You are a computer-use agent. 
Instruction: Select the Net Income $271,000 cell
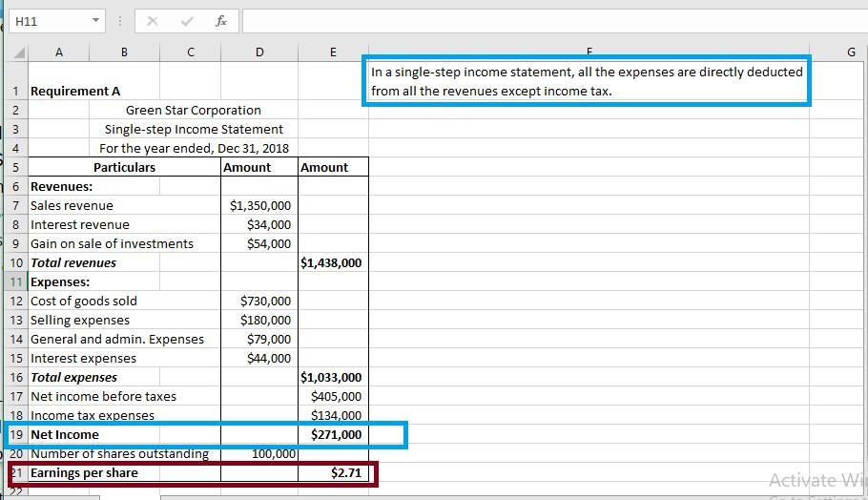pyautogui.click(x=333, y=434)
